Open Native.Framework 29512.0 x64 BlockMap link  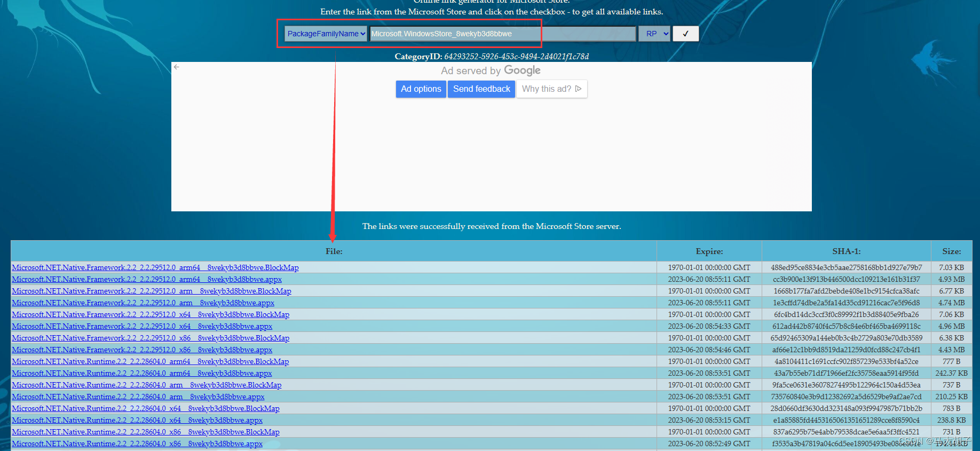coord(151,314)
